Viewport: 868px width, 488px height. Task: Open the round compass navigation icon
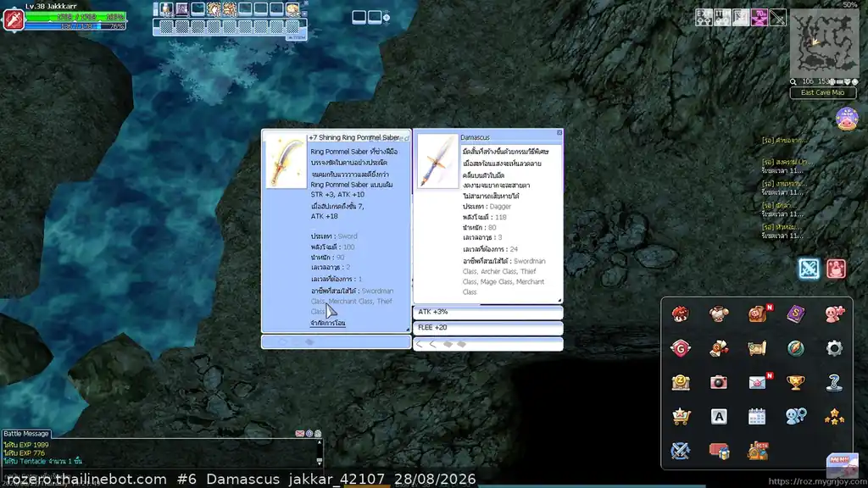point(795,348)
